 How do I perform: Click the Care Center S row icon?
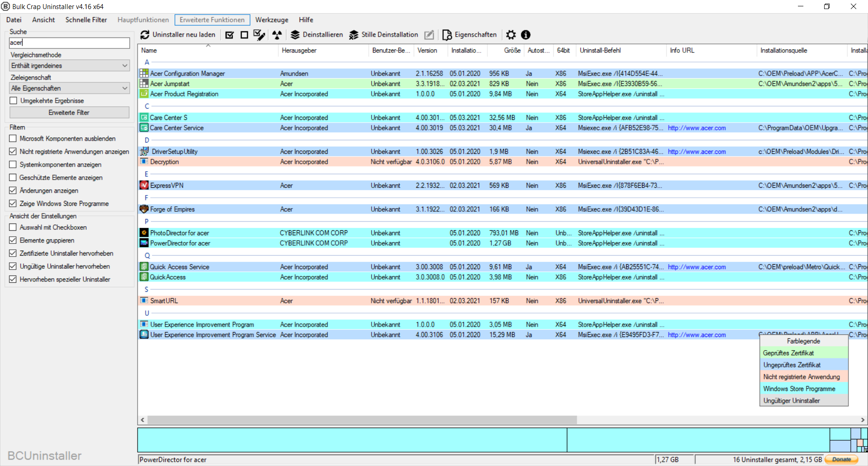[144, 118]
